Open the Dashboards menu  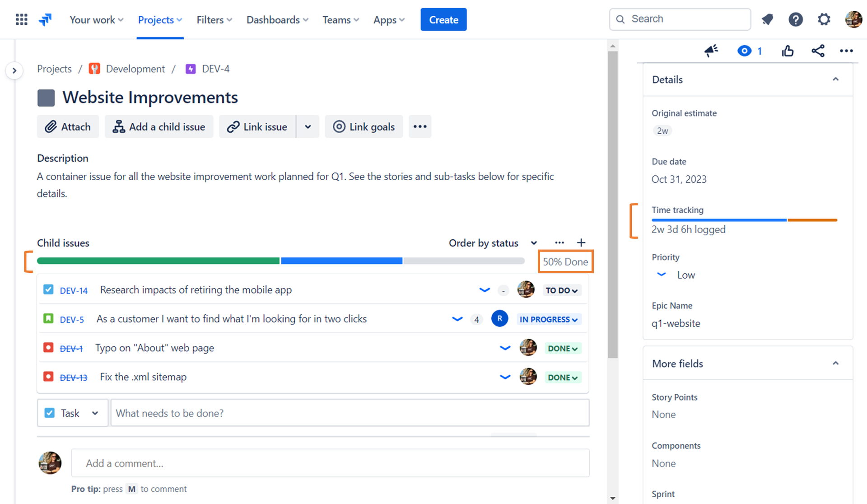[277, 19]
